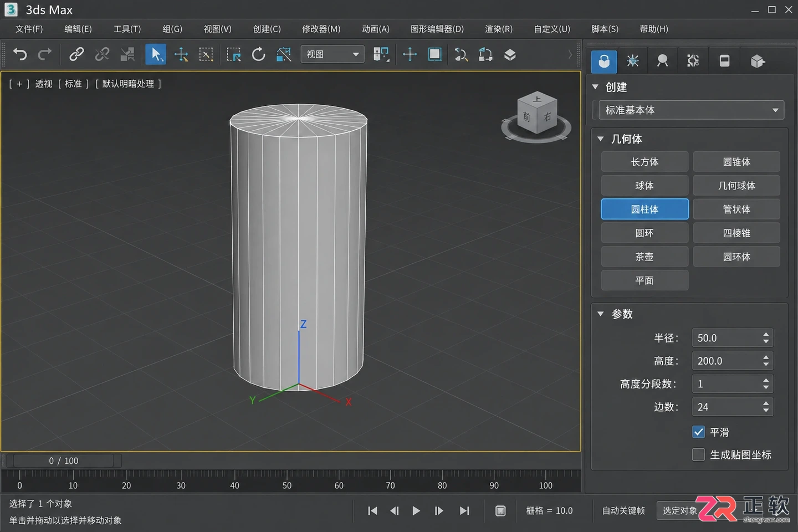Collapse the 创建 rollout
This screenshot has height=532, width=798.
(x=595, y=87)
